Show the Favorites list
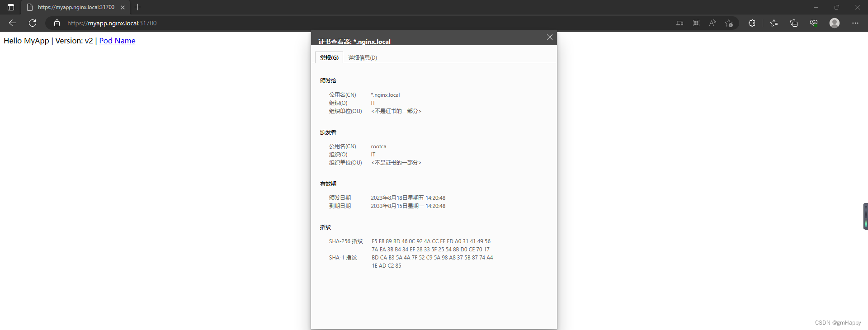868x330 pixels. 774,23
